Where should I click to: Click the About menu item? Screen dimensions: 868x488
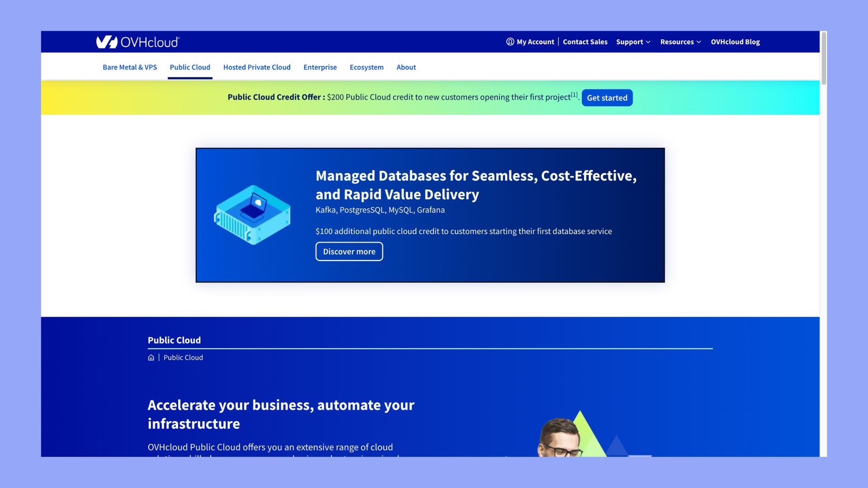(406, 67)
